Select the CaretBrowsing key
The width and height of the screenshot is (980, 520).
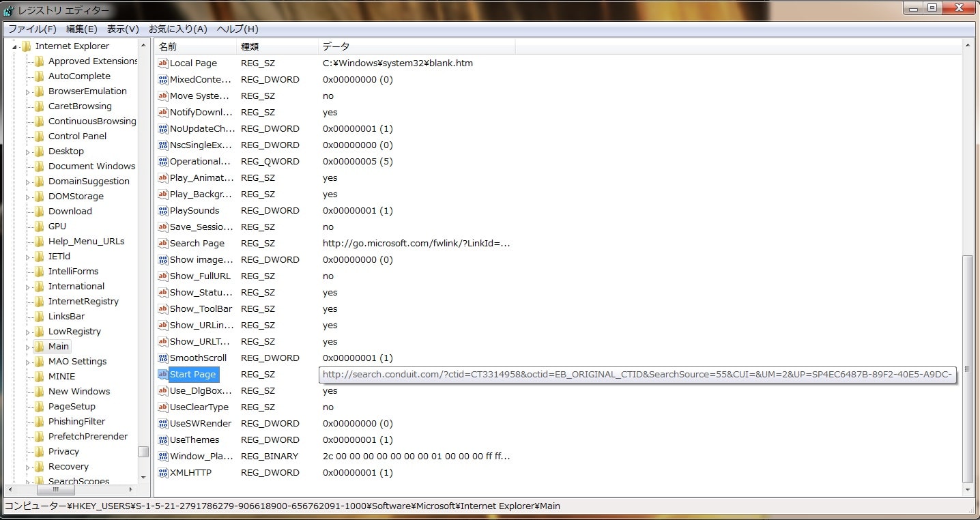coord(80,106)
